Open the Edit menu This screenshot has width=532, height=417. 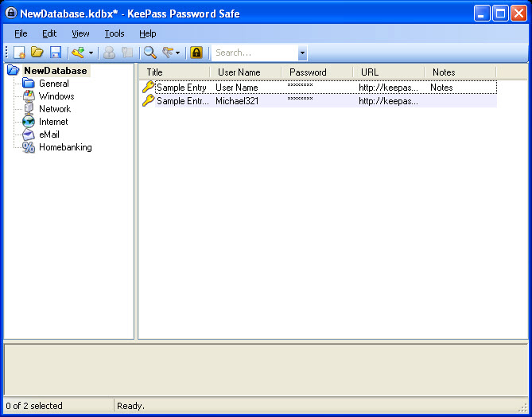[49, 33]
